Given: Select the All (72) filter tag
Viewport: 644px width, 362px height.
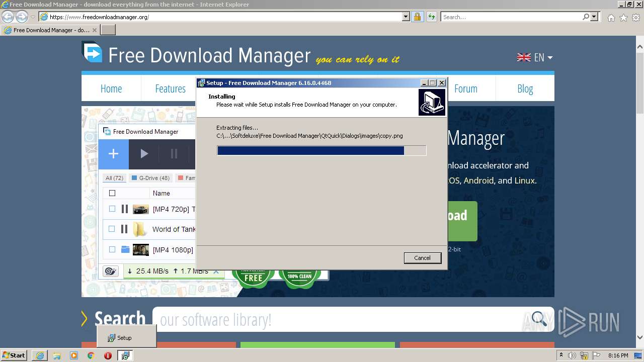Looking at the screenshot, I should point(115,178).
